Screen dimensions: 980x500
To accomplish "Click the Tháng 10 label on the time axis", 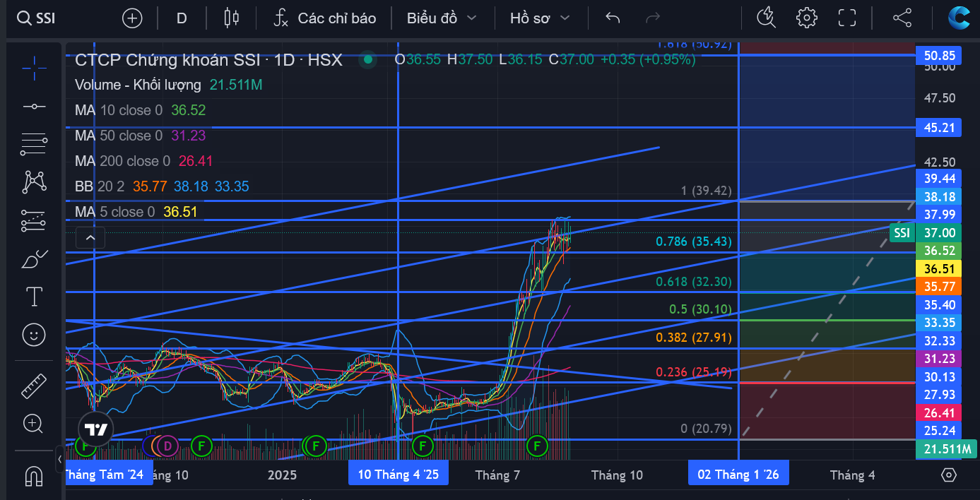I will point(617,475).
